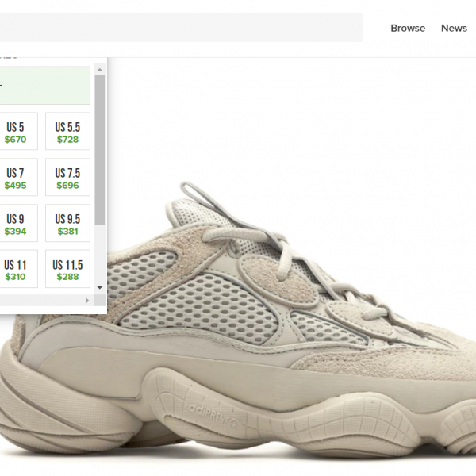Open the Browse menu
Image resolution: width=476 pixels, height=476 pixels.
click(408, 28)
